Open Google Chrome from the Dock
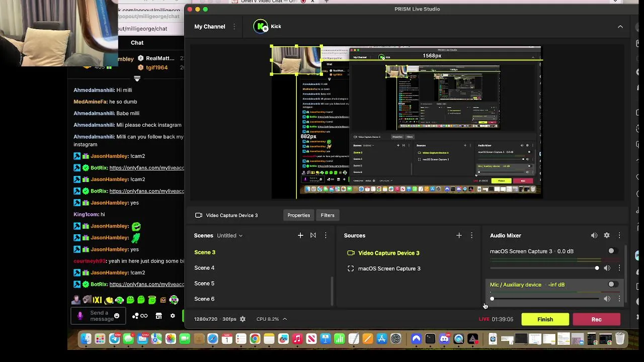This screenshot has width=644, height=362. tap(255, 339)
